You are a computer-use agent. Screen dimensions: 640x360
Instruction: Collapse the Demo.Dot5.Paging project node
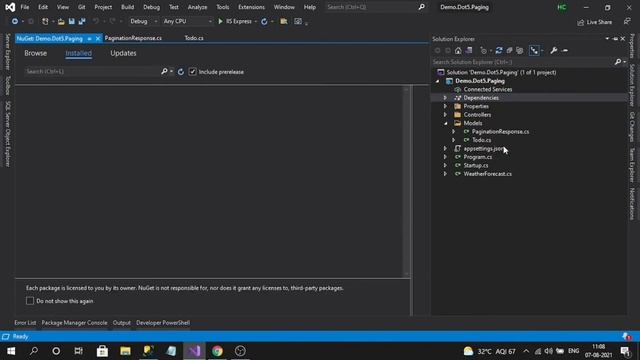click(x=437, y=81)
